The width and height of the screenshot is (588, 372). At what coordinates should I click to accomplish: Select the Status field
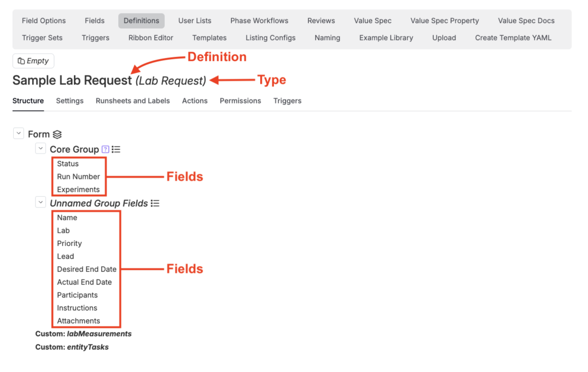coord(68,164)
